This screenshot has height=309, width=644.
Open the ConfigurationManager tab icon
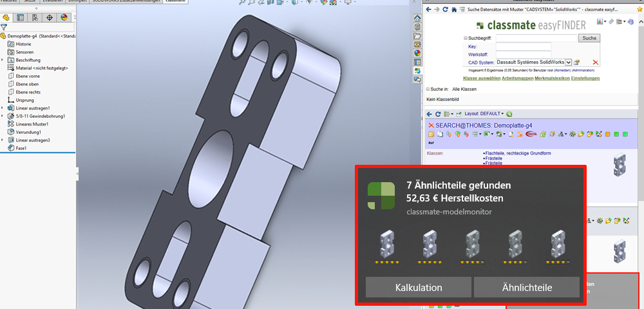pos(35,17)
